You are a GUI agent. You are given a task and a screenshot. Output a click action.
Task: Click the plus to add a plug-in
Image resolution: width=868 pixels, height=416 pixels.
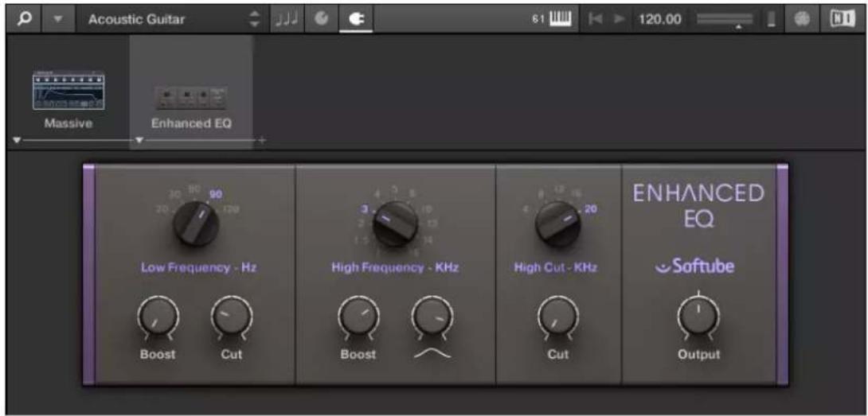tap(261, 141)
